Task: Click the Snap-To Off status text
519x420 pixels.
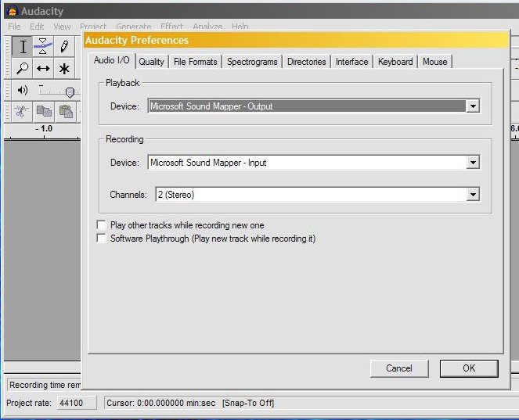Action: (x=248, y=403)
